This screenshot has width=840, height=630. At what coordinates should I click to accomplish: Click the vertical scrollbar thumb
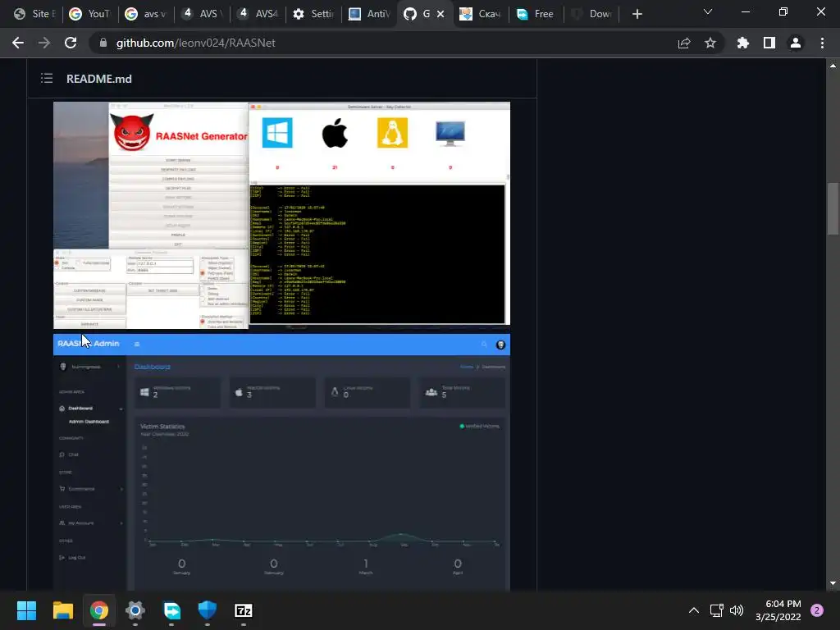833,208
